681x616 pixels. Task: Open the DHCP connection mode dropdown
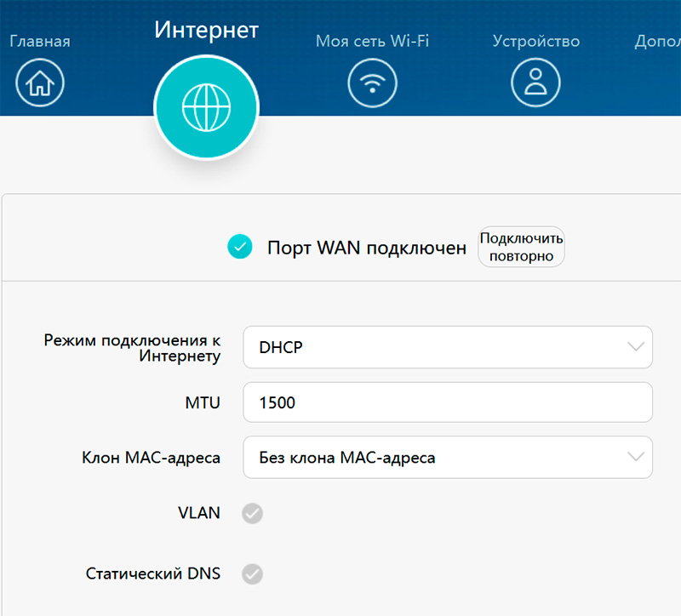point(434,347)
